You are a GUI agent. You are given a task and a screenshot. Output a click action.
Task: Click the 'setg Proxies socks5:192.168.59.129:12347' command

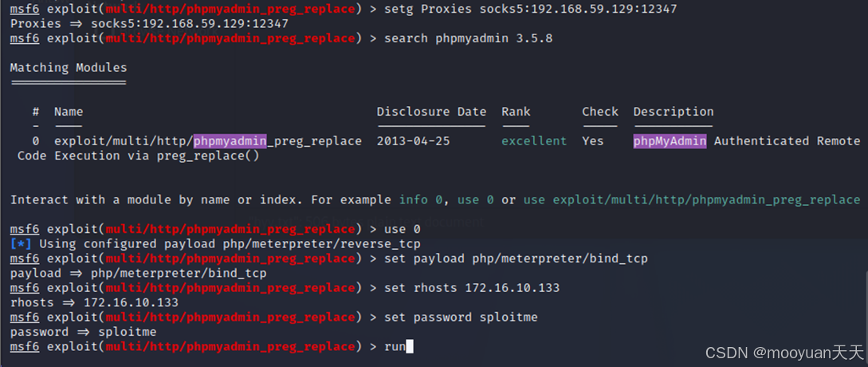(x=530, y=9)
